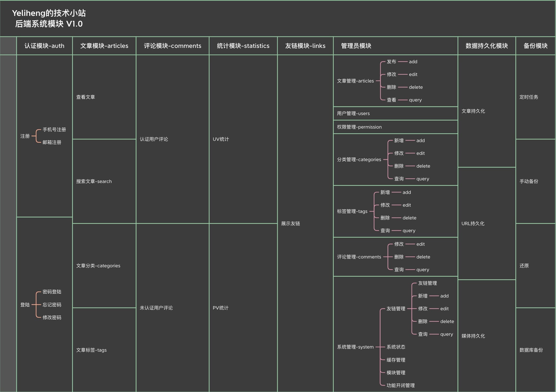
Task: Select the 手机号注册 child node
Action: [x=54, y=130]
